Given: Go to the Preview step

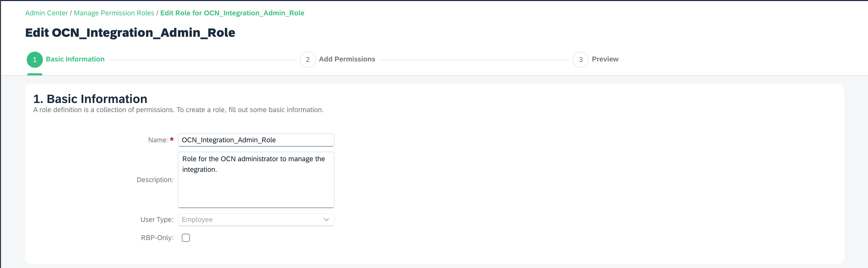Looking at the screenshot, I should pyautogui.click(x=605, y=59).
